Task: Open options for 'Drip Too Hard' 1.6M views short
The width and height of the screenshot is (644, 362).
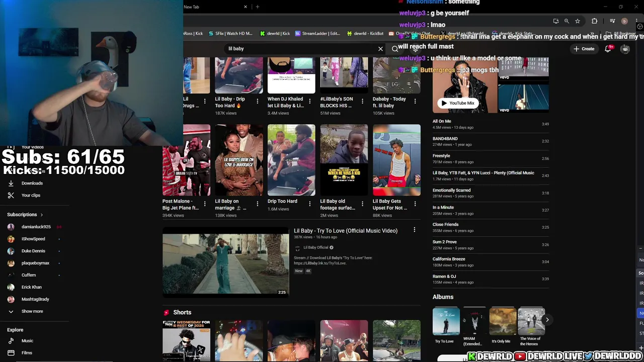Action: [310, 204]
